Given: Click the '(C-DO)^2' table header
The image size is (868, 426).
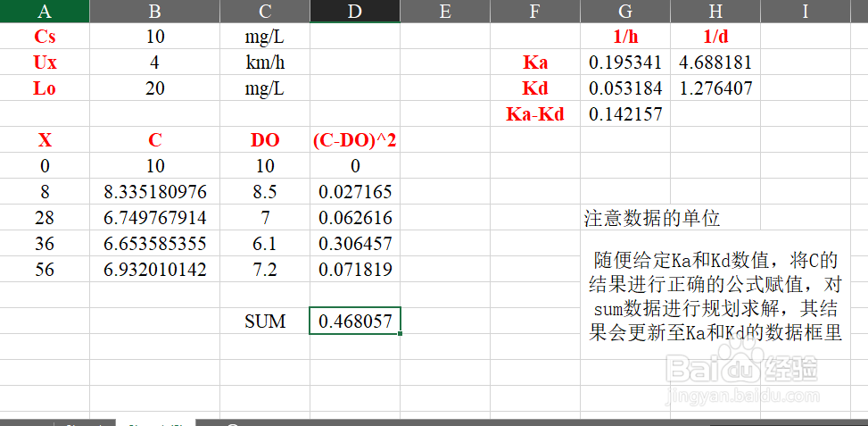Looking at the screenshot, I should [x=355, y=139].
